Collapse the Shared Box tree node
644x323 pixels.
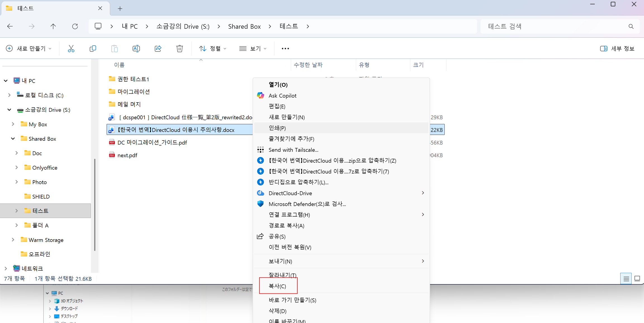coord(13,139)
